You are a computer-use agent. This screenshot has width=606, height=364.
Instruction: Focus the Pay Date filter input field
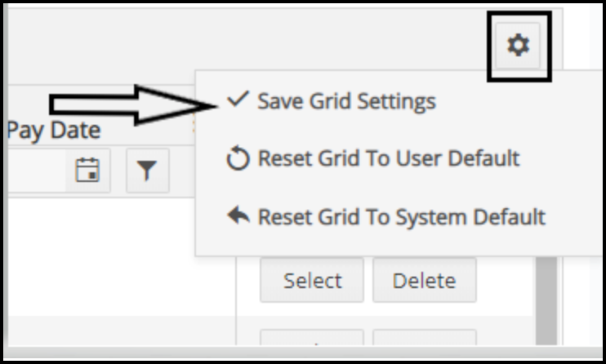[37, 170]
